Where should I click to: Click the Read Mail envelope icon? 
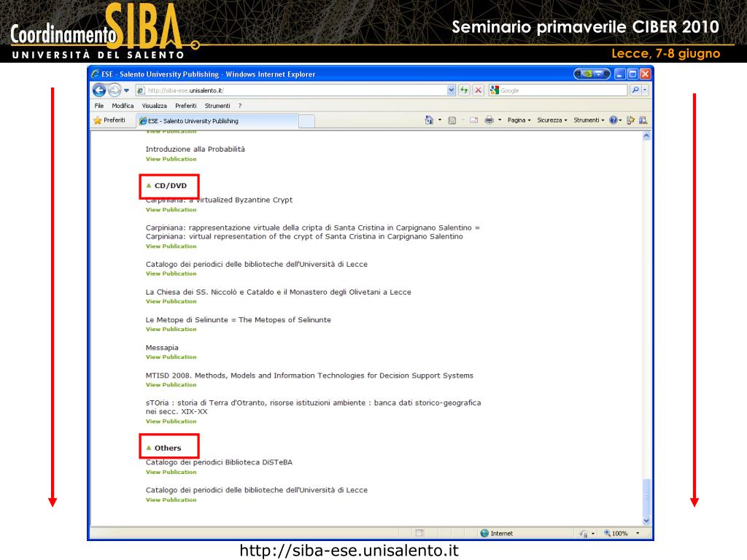pos(473,120)
